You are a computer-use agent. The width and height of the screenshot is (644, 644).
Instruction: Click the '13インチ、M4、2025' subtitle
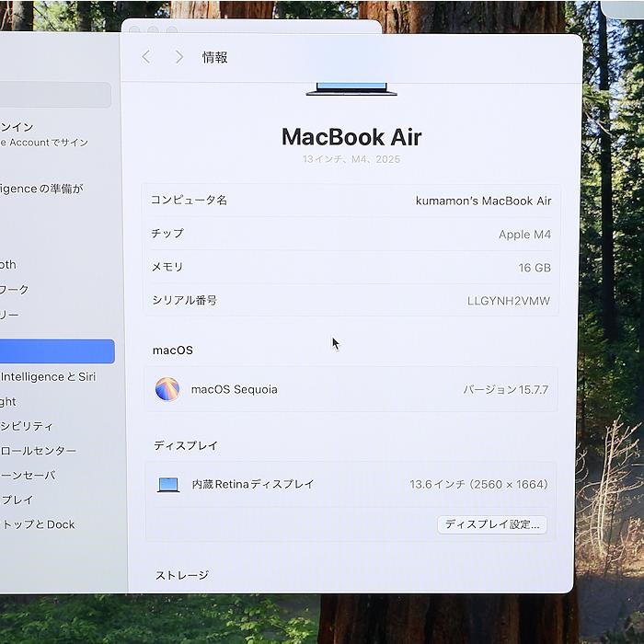(351, 159)
